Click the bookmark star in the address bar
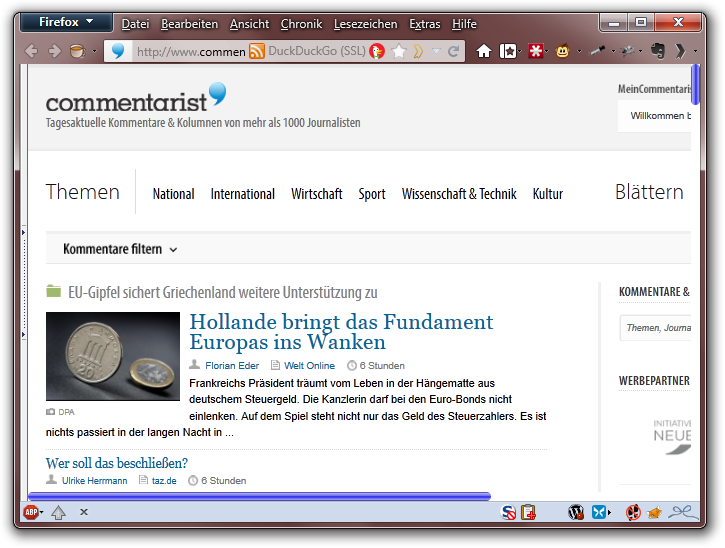Image resolution: width=725 pixels, height=548 pixels. click(x=398, y=51)
